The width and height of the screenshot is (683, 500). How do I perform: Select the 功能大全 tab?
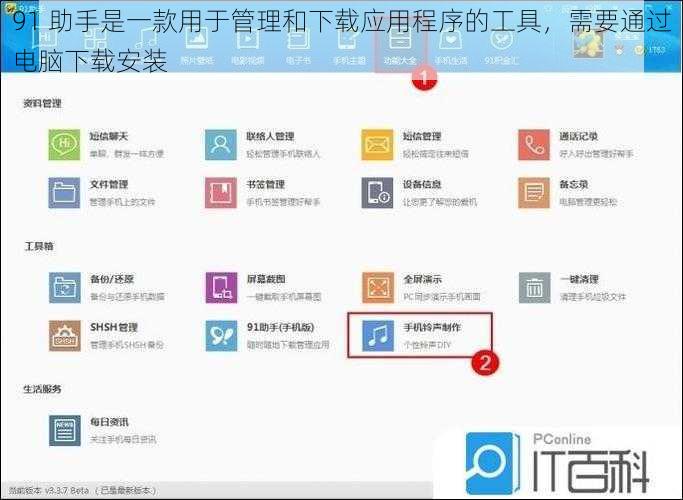[x=399, y=46]
